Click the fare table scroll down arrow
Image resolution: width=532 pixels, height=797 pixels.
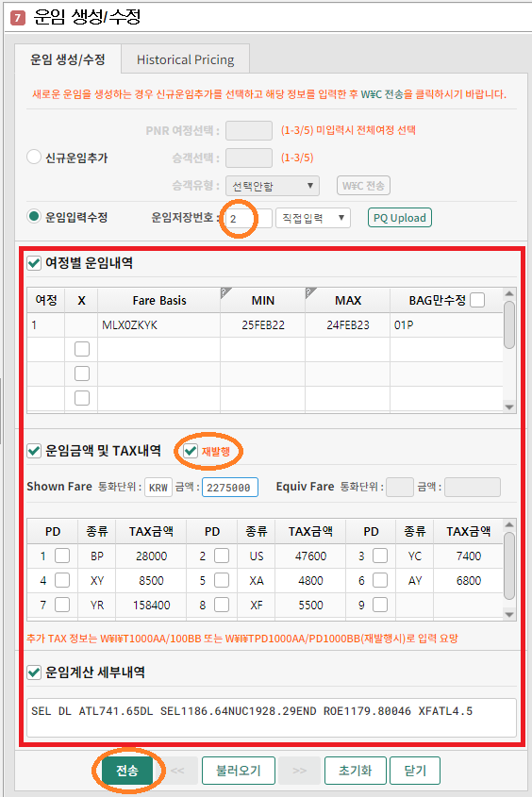(x=509, y=407)
